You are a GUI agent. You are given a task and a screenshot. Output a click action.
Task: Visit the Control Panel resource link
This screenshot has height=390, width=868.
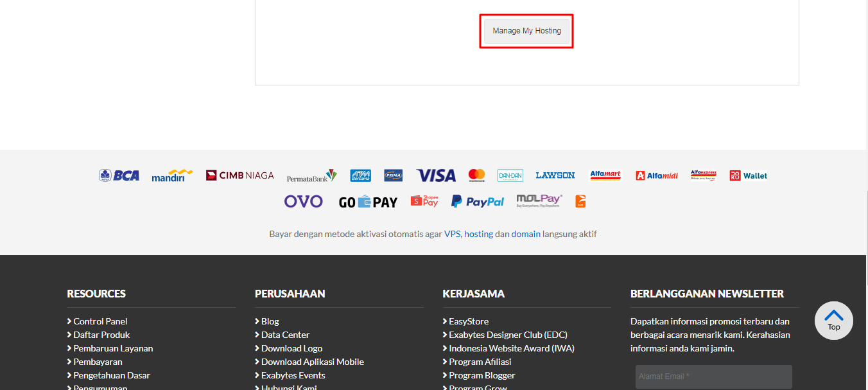[x=100, y=321]
